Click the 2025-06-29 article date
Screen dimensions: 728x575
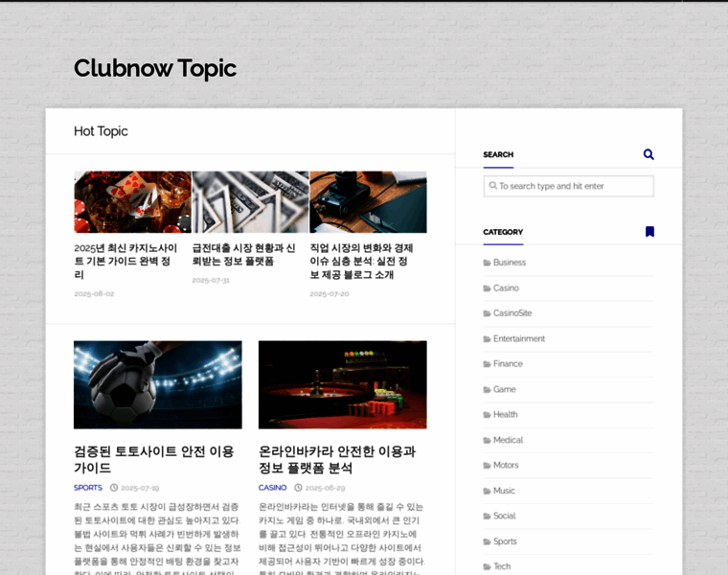coord(325,488)
